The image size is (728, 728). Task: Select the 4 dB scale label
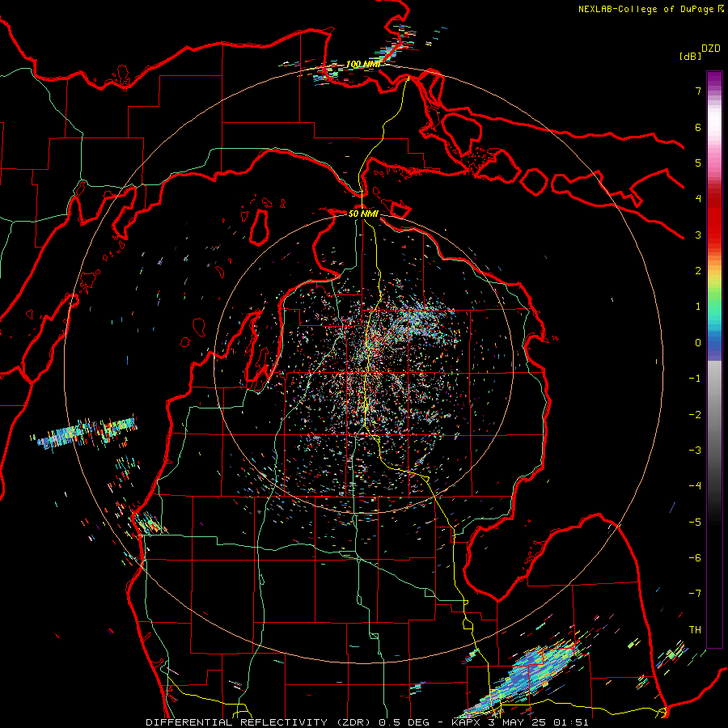698,199
